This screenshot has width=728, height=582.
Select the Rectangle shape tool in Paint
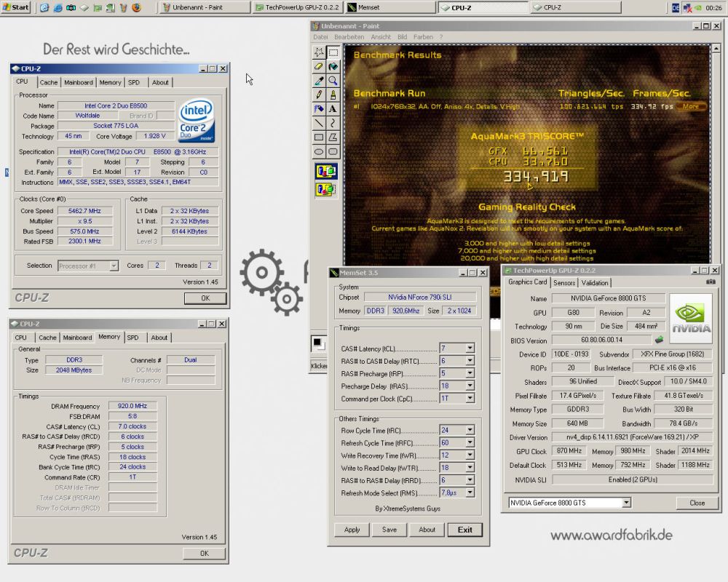(319, 137)
